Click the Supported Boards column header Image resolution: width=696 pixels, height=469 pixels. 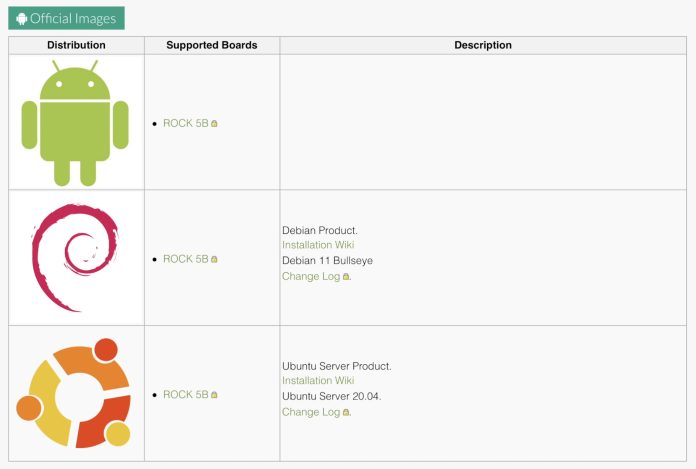pyautogui.click(x=212, y=45)
